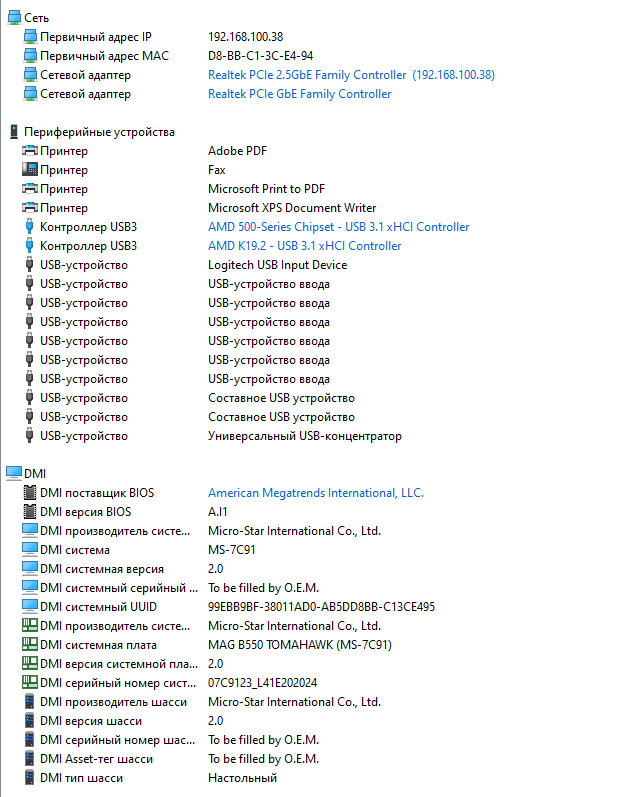Click the chassis icon for DMI тип шасси

pyautogui.click(x=30, y=777)
